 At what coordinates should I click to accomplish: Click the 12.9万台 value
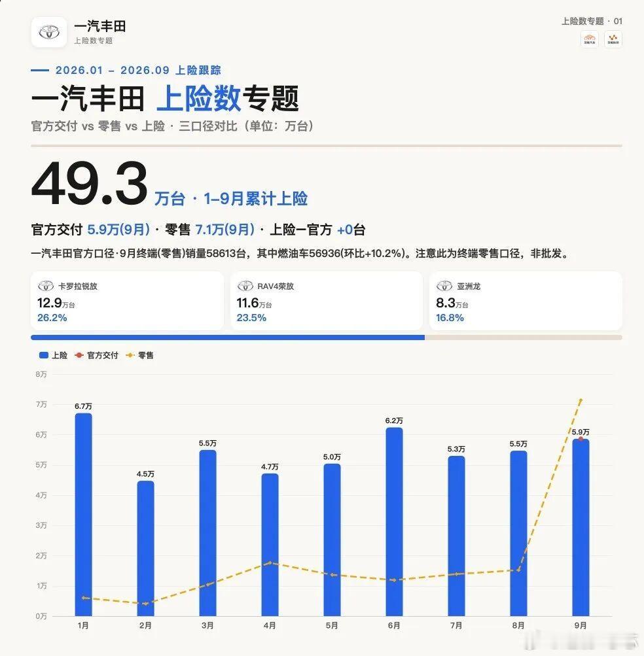56,303
